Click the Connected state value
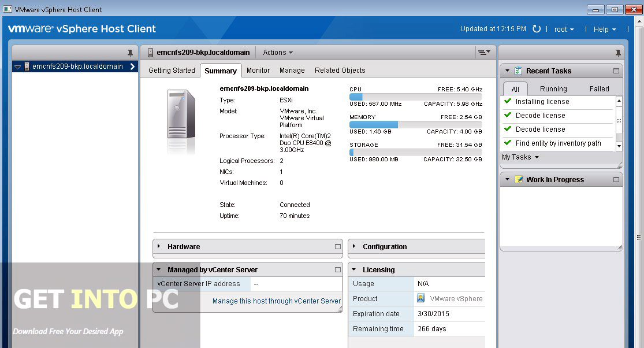Screen dimensions: 644x348 pyautogui.click(x=295, y=205)
